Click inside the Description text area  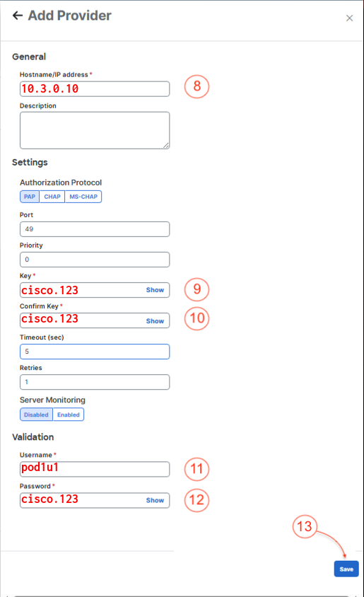tap(95, 130)
